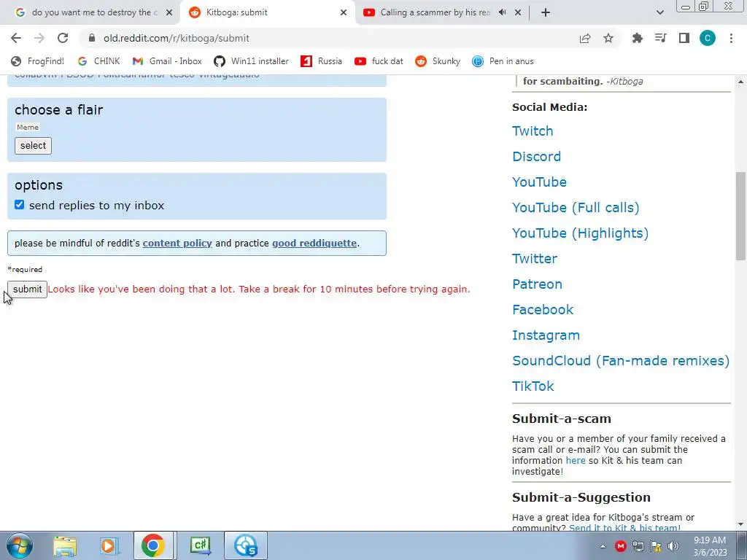Open the FrogFind! bookmark
This screenshot has height=560, width=747.
point(38,61)
